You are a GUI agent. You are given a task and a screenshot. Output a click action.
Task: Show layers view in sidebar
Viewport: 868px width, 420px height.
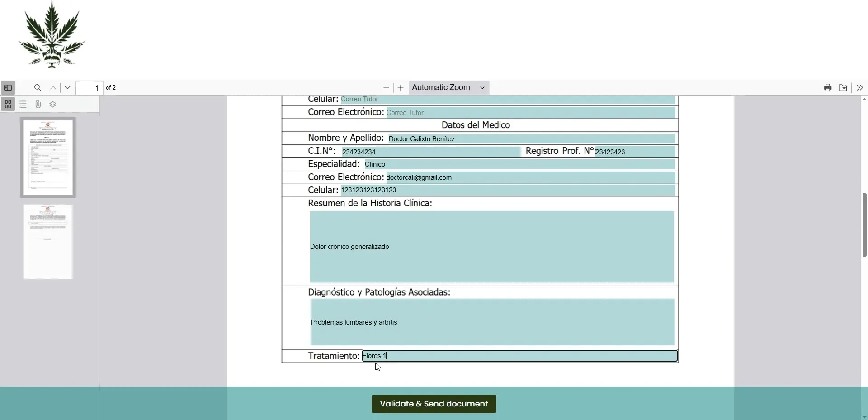(53, 105)
